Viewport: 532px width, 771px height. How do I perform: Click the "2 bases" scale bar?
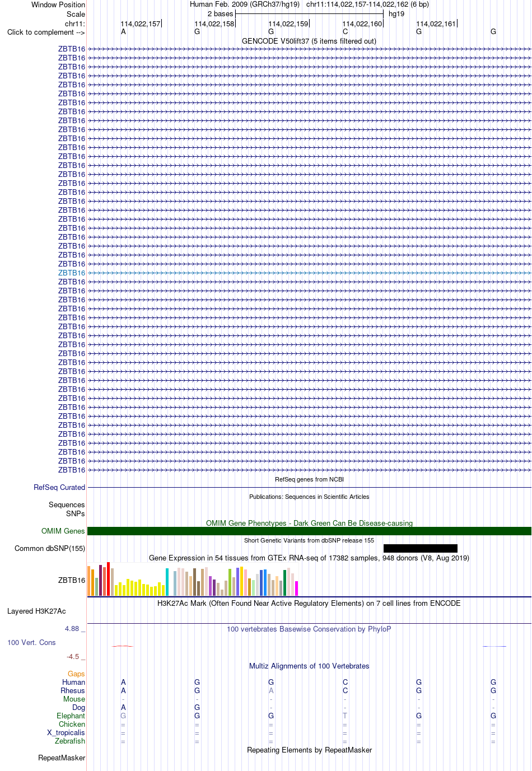point(309,13)
